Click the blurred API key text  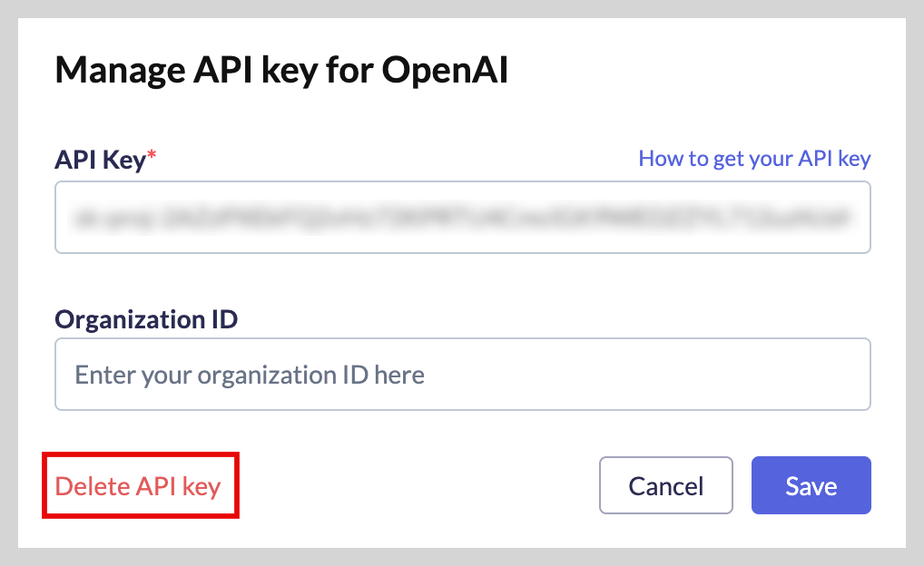click(463, 218)
